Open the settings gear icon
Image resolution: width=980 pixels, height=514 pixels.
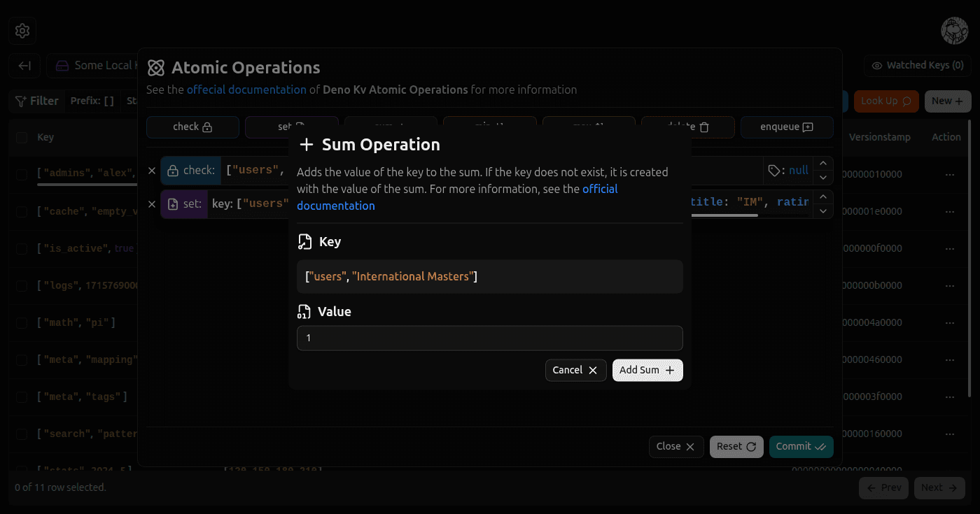[x=22, y=31]
